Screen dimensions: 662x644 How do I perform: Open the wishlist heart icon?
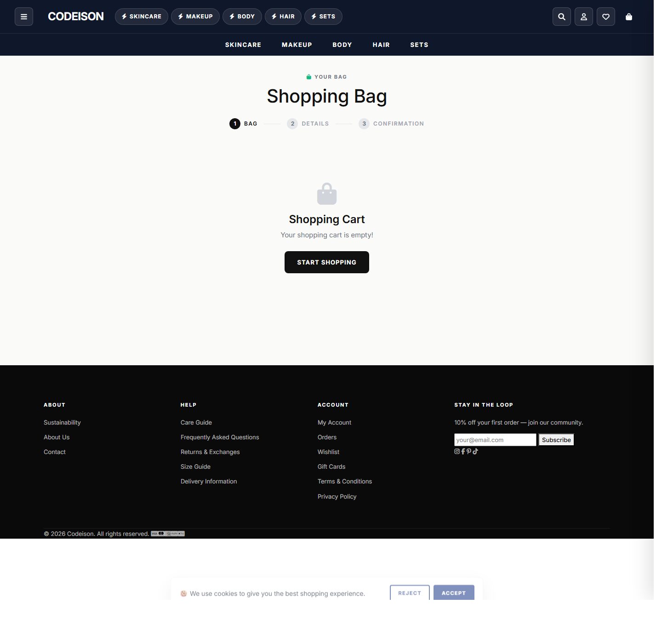coord(605,17)
